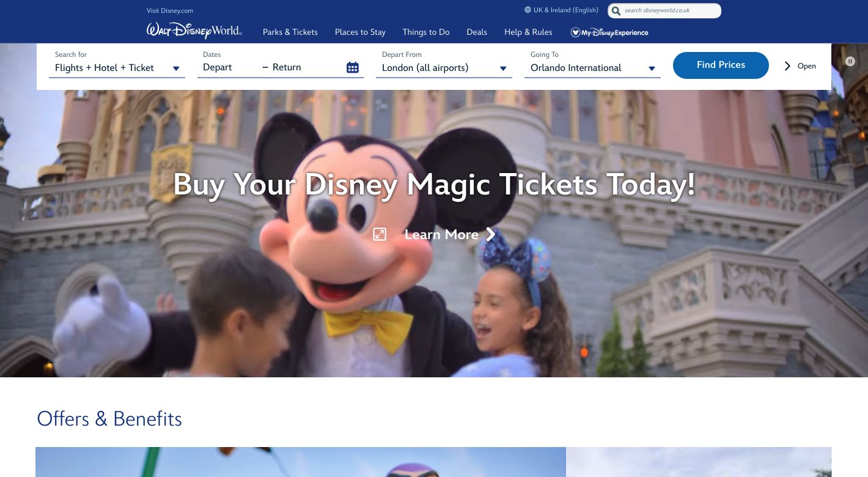The width and height of the screenshot is (868, 477).
Task: Click the expand icon beside Learn More
Action: click(x=380, y=234)
